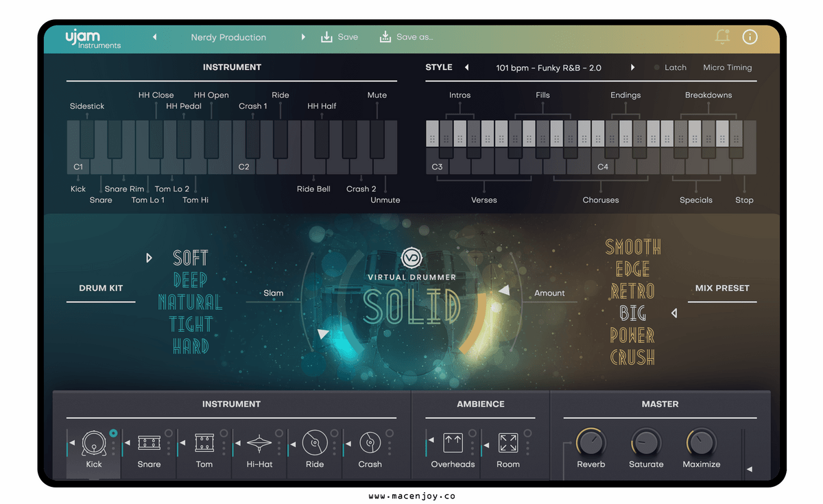The width and height of the screenshot is (823, 504).
Task: Click the Amount dial handle
Action: [x=504, y=291]
